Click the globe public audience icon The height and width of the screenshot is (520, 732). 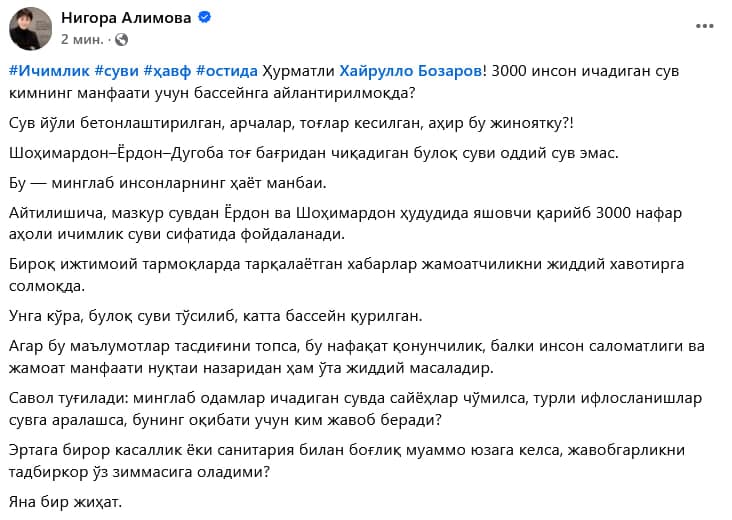click(x=121, y=40)
